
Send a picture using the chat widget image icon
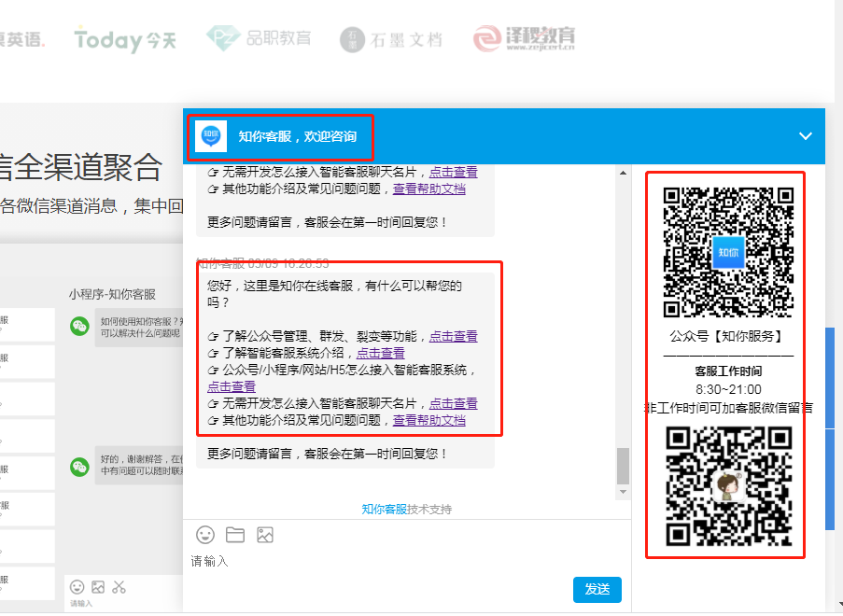(265, 535)
